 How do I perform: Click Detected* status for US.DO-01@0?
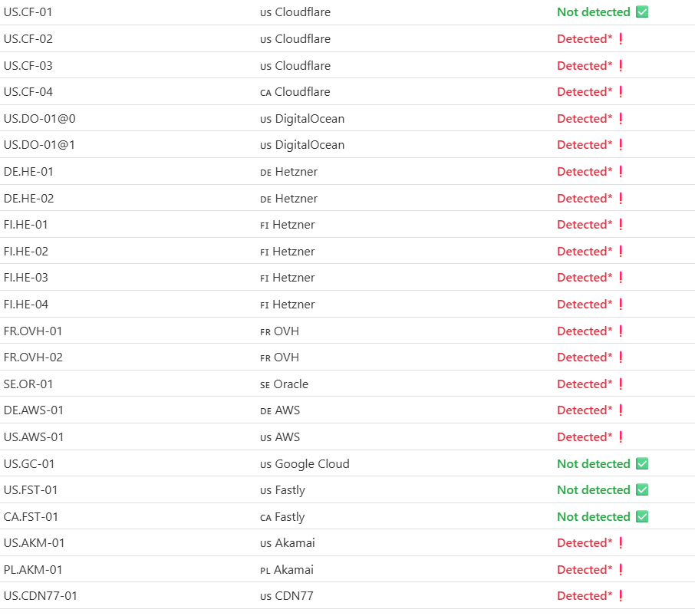585,118
